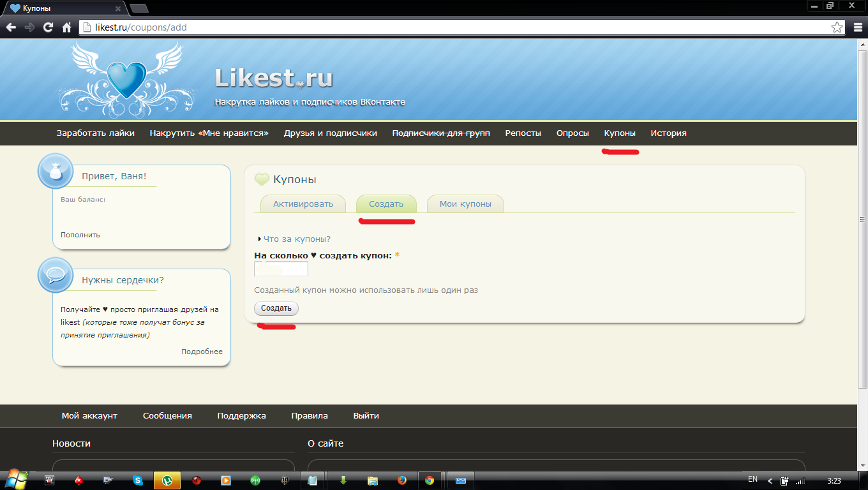Select the Создать coupon tab

pos(386,204)
